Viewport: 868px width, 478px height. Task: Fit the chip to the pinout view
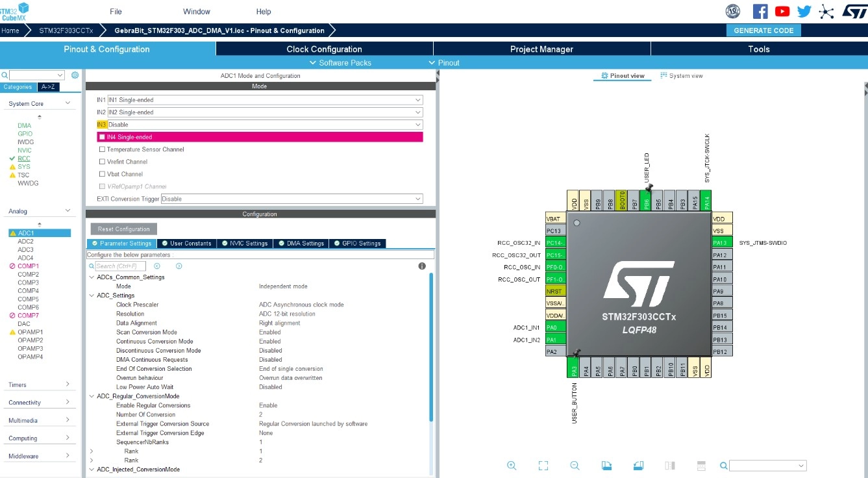543,466
